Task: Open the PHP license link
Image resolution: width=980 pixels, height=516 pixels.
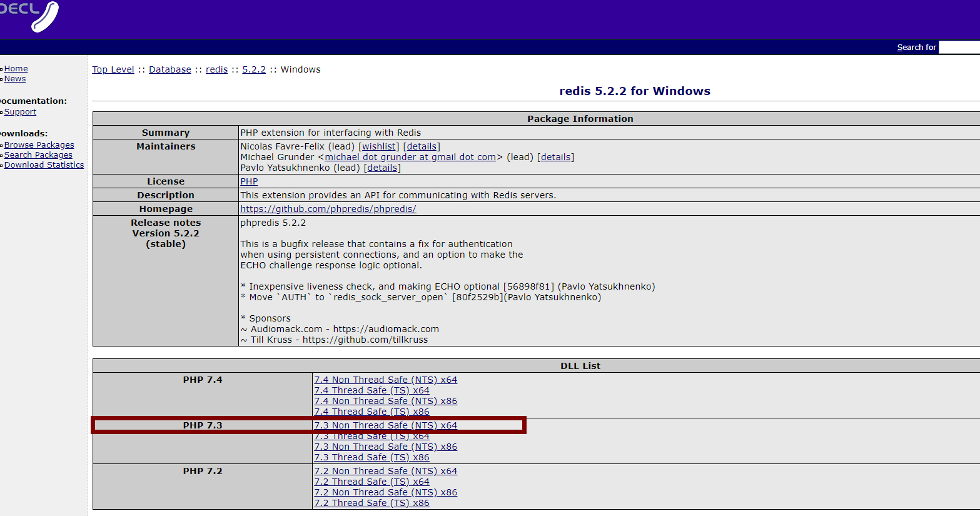Action: click(249, 181)
